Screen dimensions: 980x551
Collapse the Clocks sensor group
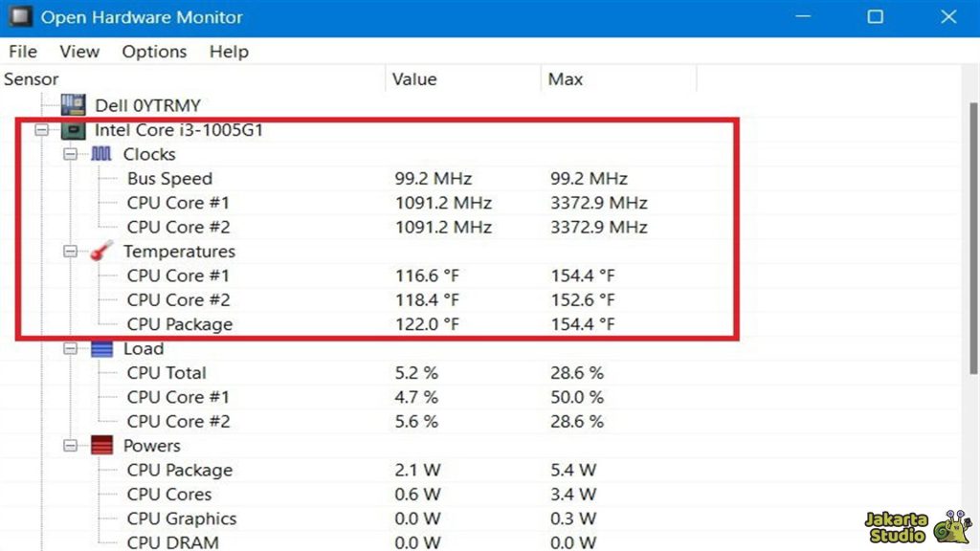(x=71, y=153)
